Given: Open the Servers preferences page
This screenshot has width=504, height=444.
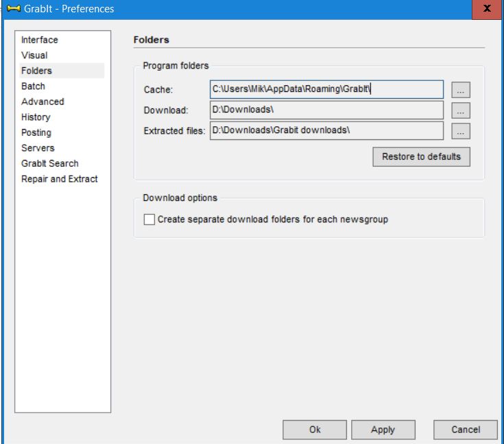Looking at the screenshot, I should (x=38, y=148).
